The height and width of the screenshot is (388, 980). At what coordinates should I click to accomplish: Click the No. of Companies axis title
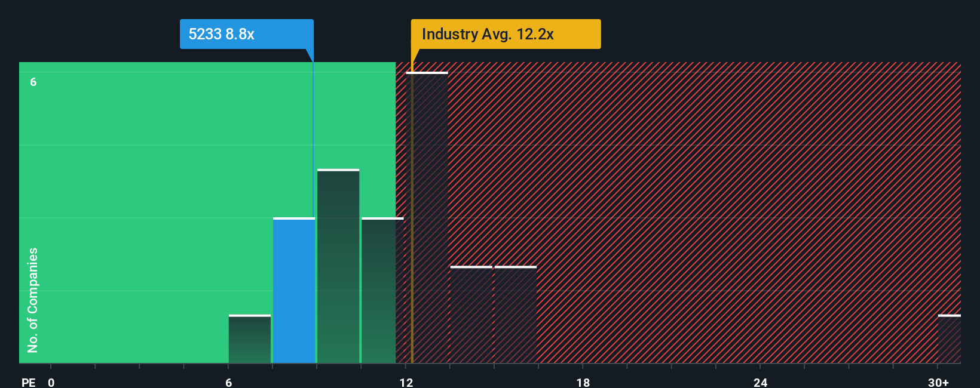tap(33, 300)
